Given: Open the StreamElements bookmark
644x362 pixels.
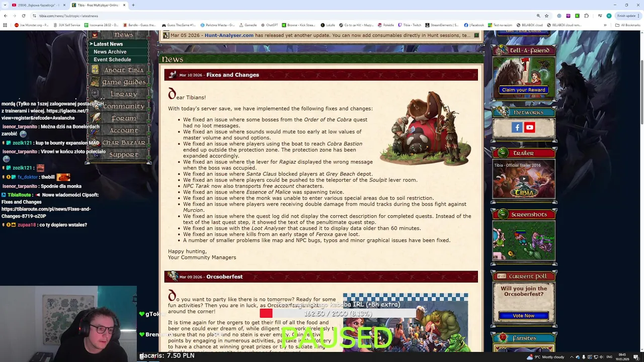Looking at the screenshot, I should (442, 25).
